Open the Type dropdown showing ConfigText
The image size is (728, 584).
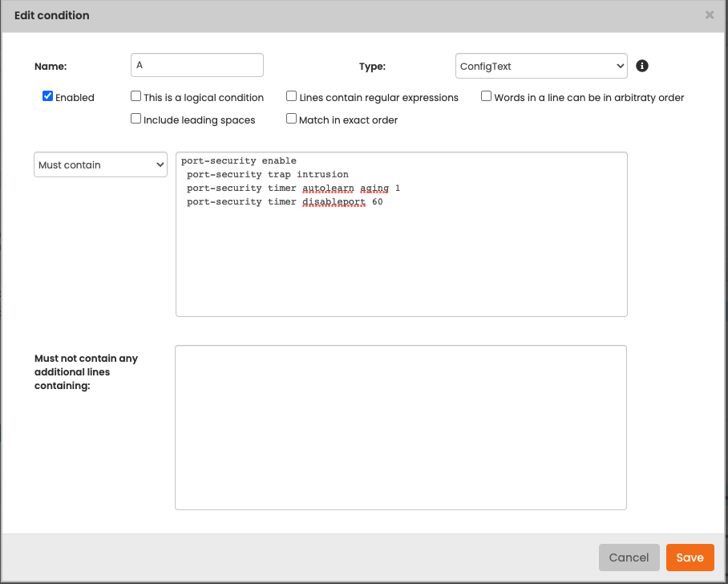541,66
